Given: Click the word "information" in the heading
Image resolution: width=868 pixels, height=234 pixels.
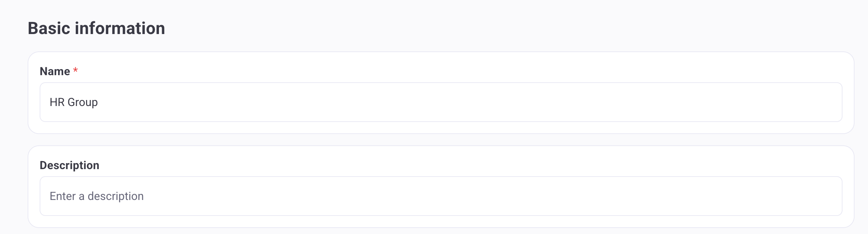Looking at the screenshot, I should [x=120, y=28].
